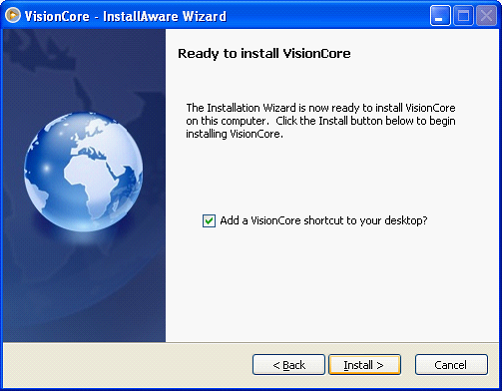The height and width of the screenshot is (392, 503).
Task: Click the Install button to begin installation
Action: (364, 365)
